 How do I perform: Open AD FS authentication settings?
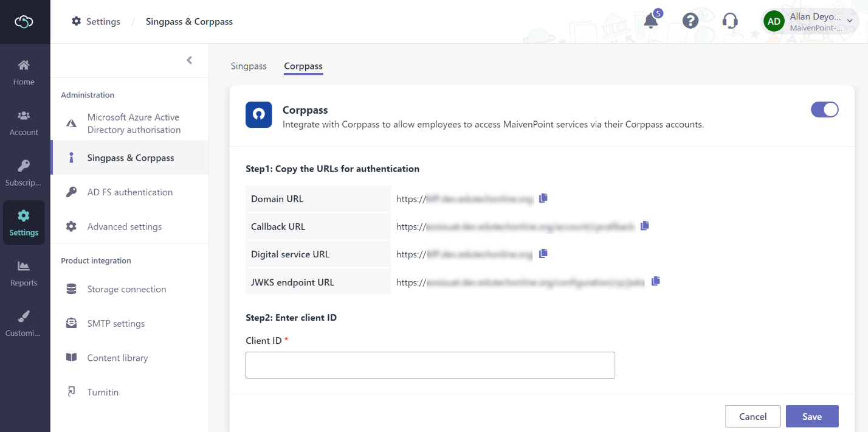[129, 192]
